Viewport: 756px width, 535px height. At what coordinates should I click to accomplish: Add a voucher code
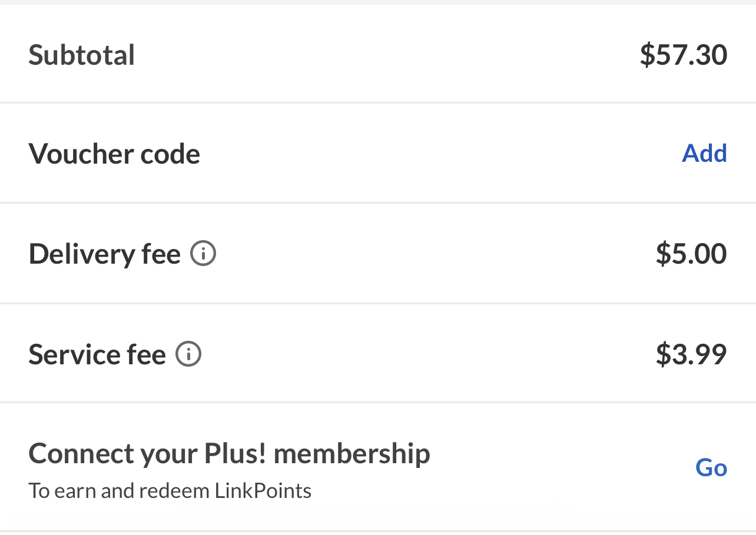click(704, 153)
